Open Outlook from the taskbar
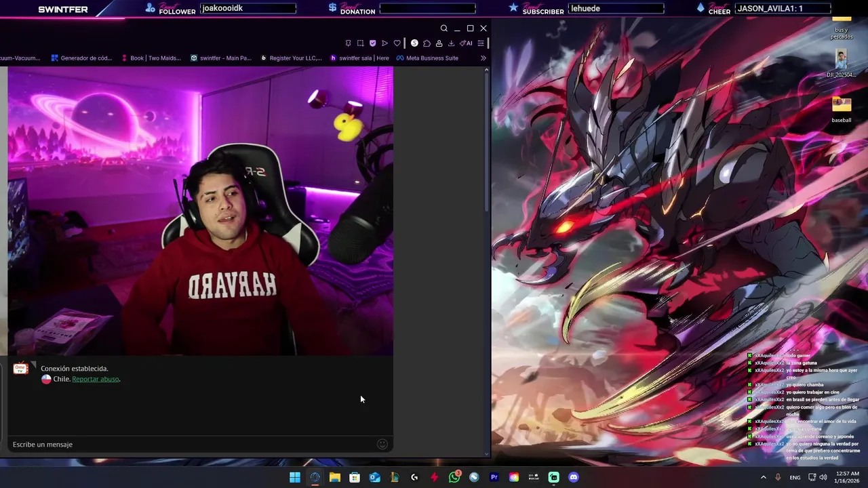The width and height of the screenshot is (868, 488). point(374,477)
